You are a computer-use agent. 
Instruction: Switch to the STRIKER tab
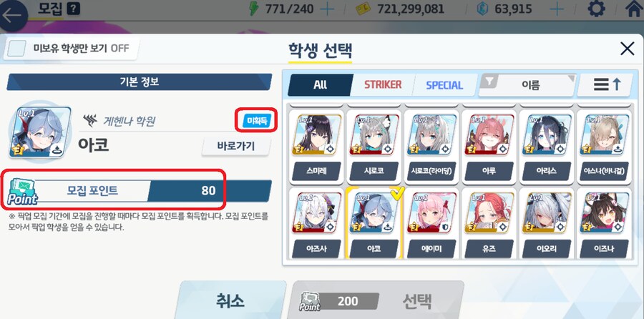pyautogui.click(x=383, y=84)
